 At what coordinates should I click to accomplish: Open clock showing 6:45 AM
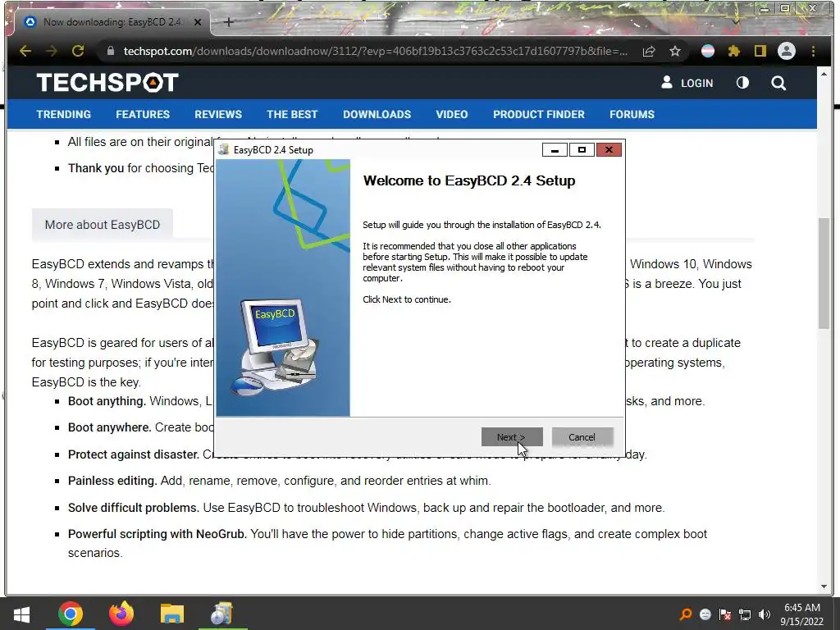[x=801, y=614]
